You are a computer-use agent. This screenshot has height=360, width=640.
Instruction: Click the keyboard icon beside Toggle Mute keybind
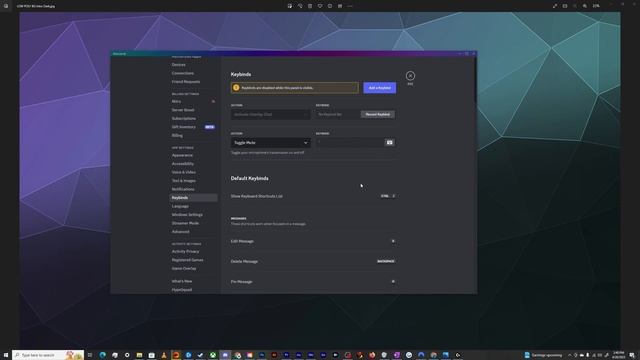coord(389,142)
